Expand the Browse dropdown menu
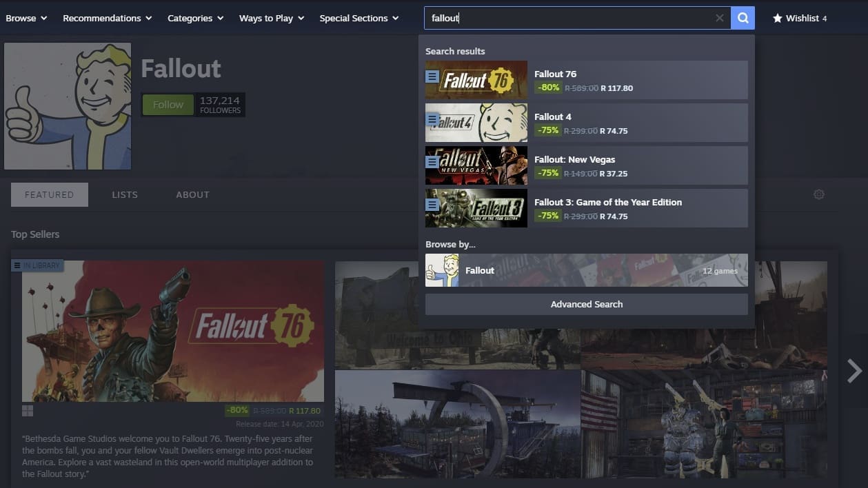The height and width of the screenshot is (488, 868). [26, 18]
